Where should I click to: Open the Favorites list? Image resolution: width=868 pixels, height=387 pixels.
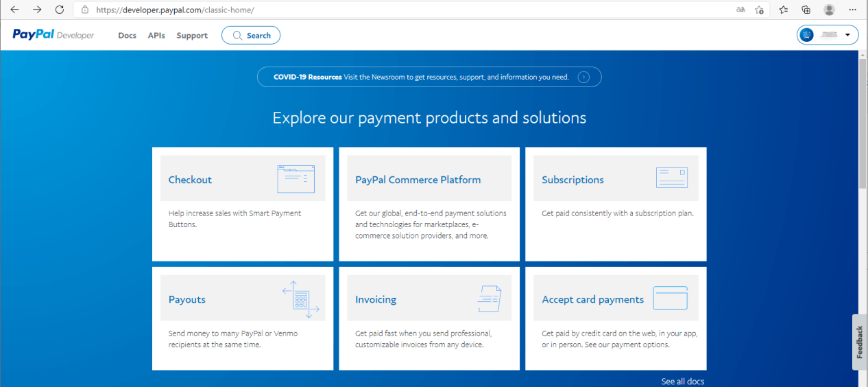pyautogui.click(x=784, y=10)
